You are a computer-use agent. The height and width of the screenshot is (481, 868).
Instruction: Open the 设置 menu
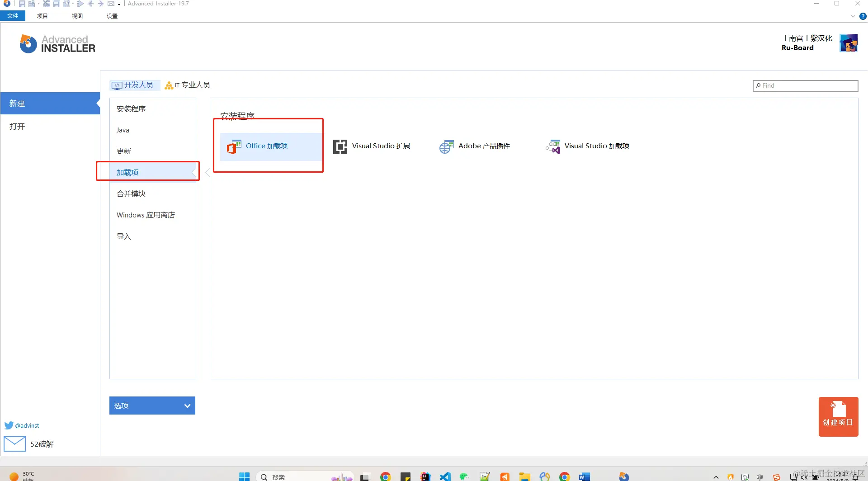click(x=112, y=16)
